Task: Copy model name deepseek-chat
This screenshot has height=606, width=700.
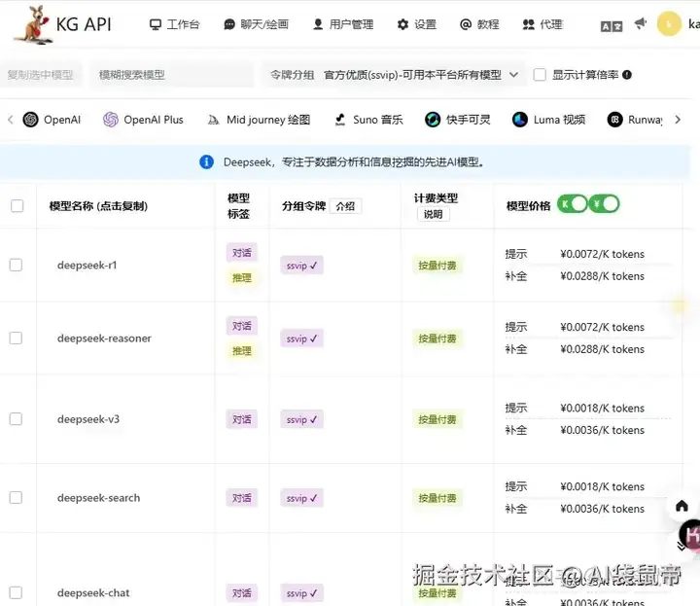Action: click(x=93, y=593)
